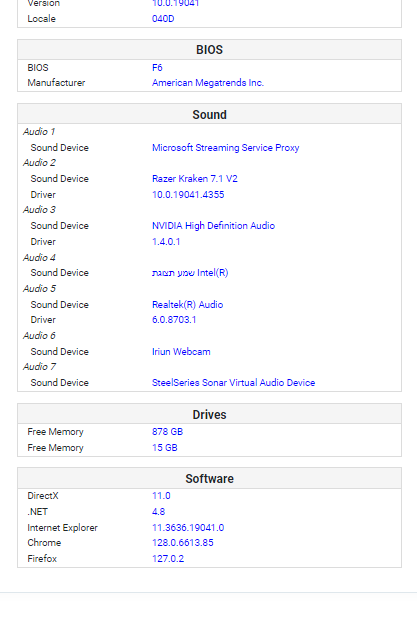The image size is (417, 618).
Task: Select DirectX version 11.0
Action: pos(161,496)
